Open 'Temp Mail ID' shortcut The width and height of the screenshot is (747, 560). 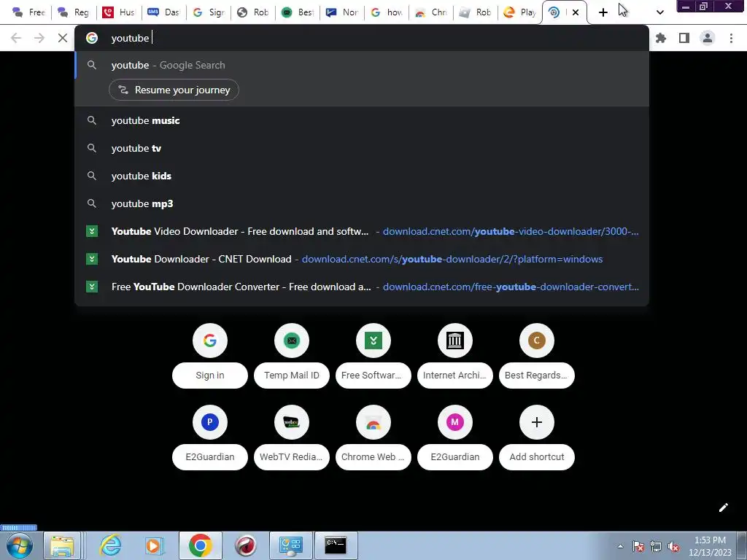click(x=292, y=341)
